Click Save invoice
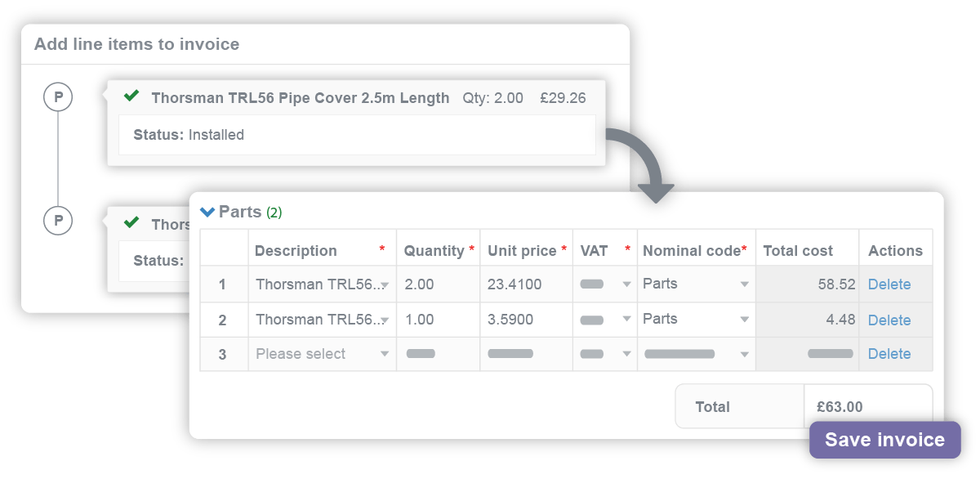Viewport: 980px width, 479px height. click(x=884, y=439)
